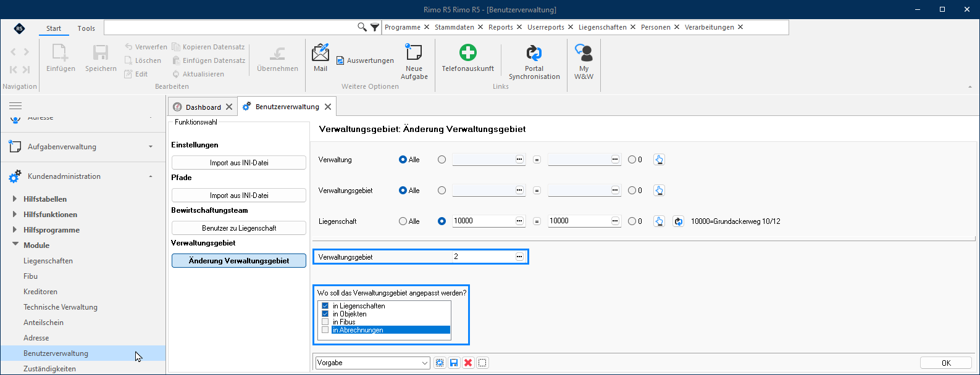Click the Aktualisieren ribbon item

point(198,74)
